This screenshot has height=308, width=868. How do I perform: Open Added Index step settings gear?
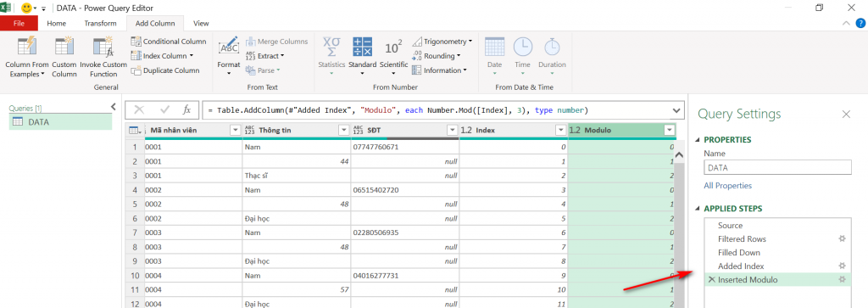[842, 266]
